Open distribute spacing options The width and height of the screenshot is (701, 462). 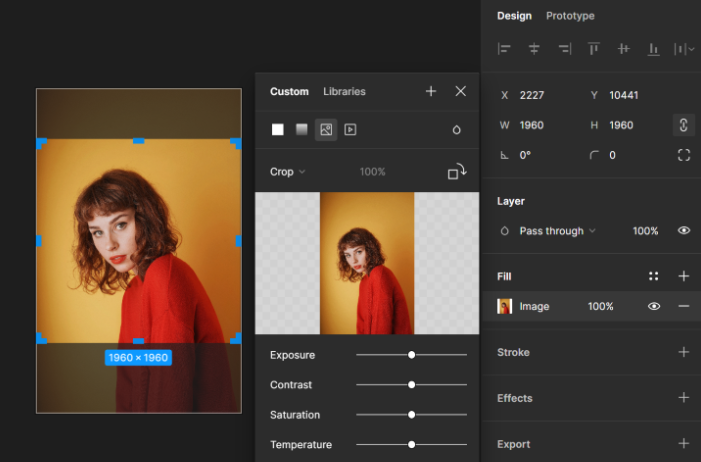(684, 49)
